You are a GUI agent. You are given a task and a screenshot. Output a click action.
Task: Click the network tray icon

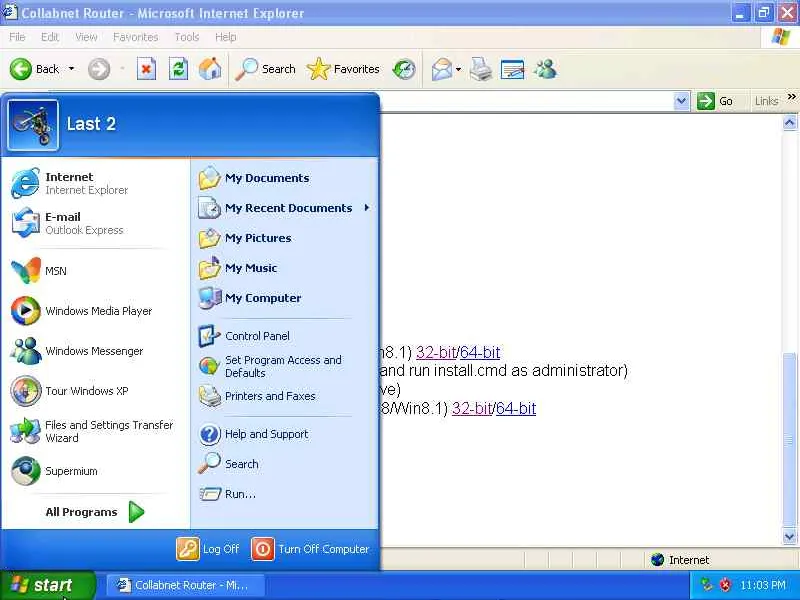tap(706, 585)
